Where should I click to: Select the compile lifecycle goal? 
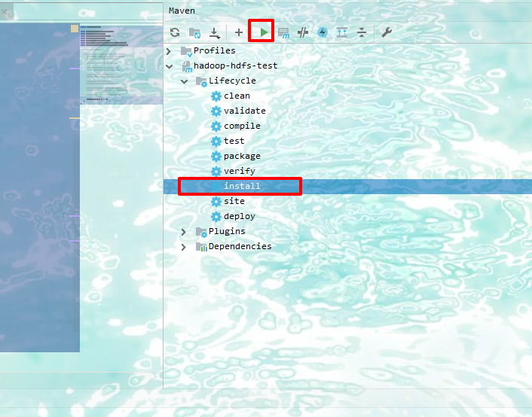pos(242,126)
